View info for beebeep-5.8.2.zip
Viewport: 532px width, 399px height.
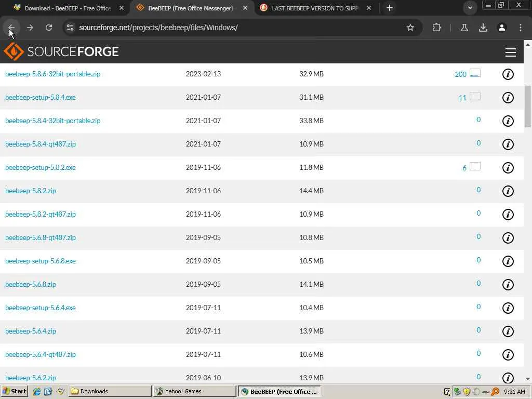[x=508, y=191]
